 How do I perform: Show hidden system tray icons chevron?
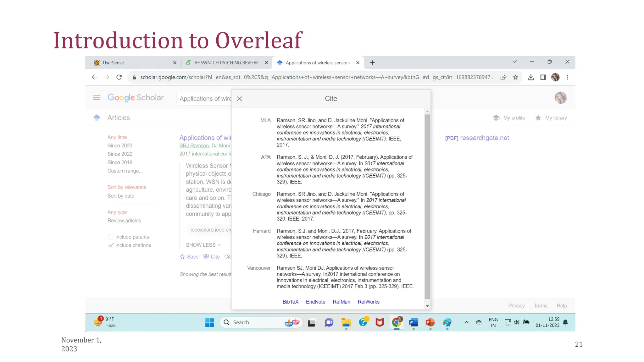pos(466,322)
